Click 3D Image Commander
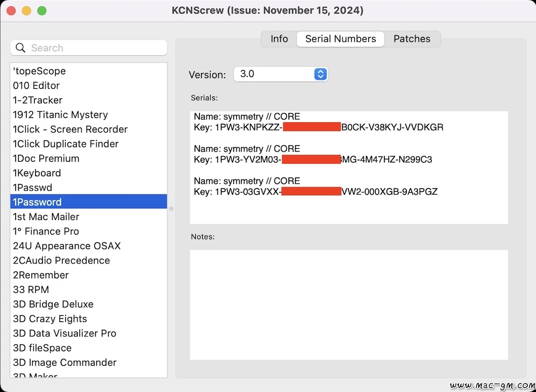The width and height of the screenshot is (536, 392). pyautogui.click(x=89, y=363)
